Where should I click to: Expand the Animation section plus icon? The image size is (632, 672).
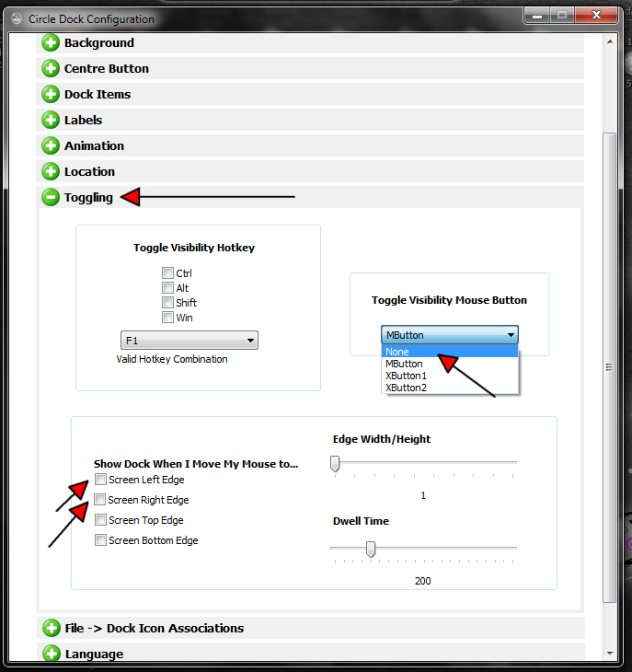tap(51, 145)
